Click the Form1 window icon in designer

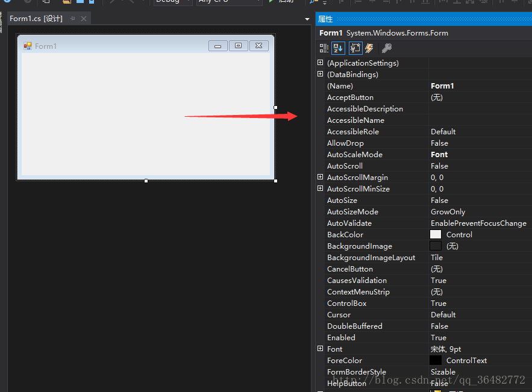[28, 46]
